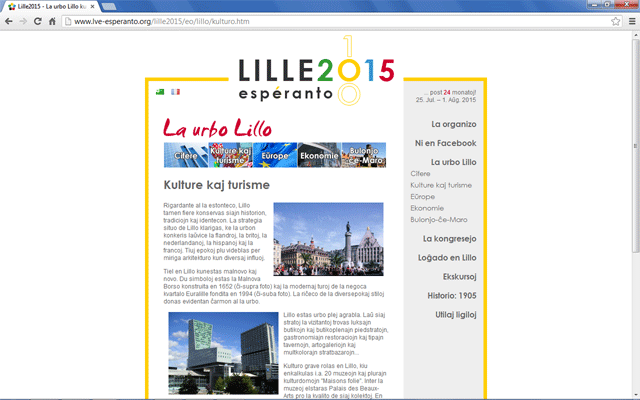Open the Eŭrope sidebar sublink
This screenshot has height=400, width=640.
pyautogui.click(x=422, y=196)
